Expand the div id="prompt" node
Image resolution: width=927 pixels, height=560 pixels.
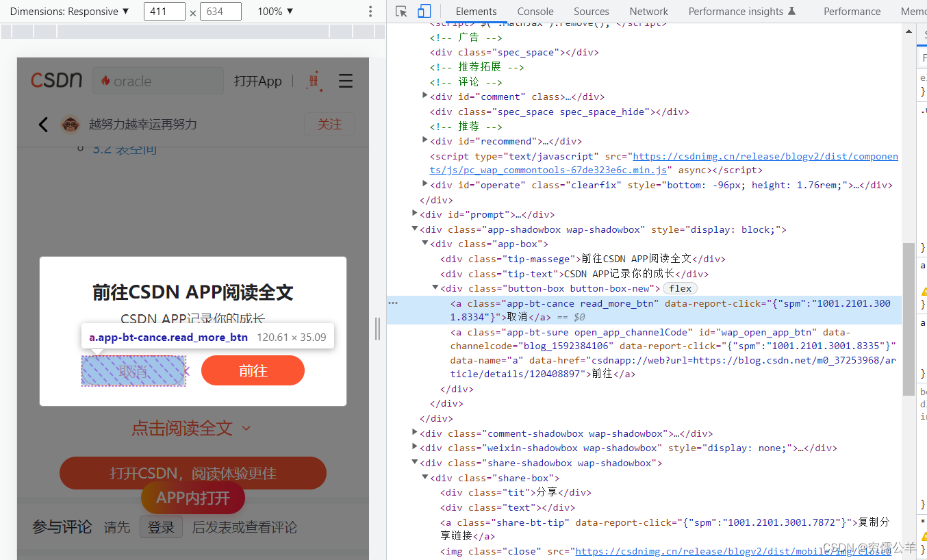tap(415, 214)
